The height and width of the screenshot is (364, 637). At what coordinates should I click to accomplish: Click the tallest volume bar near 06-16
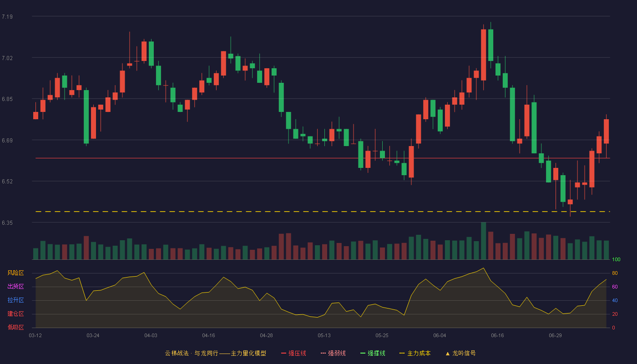tap(484, 241)
